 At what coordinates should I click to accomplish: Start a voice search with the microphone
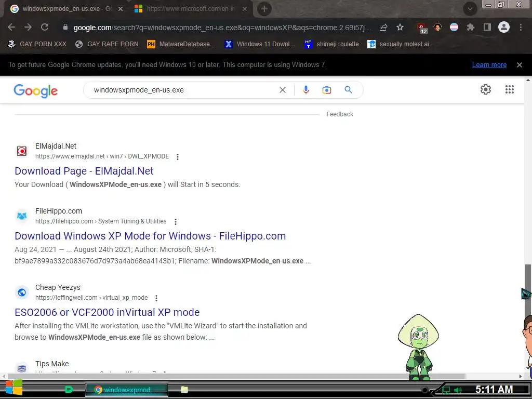[x=305, y=90]
